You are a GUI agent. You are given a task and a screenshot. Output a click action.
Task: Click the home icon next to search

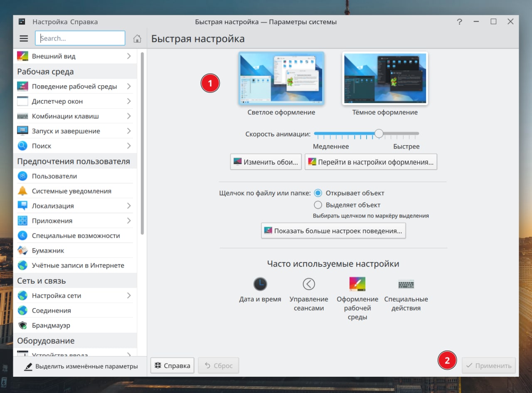click(137, 39)
